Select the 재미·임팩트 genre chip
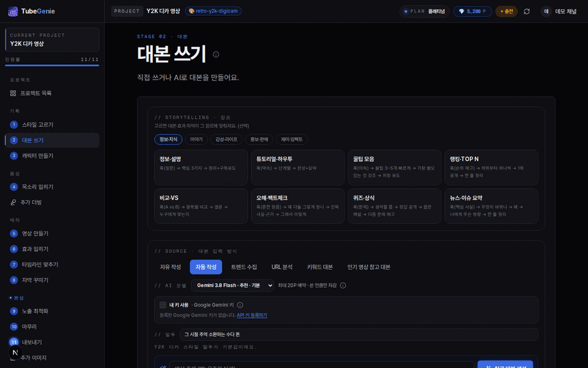 coord(292,140)
